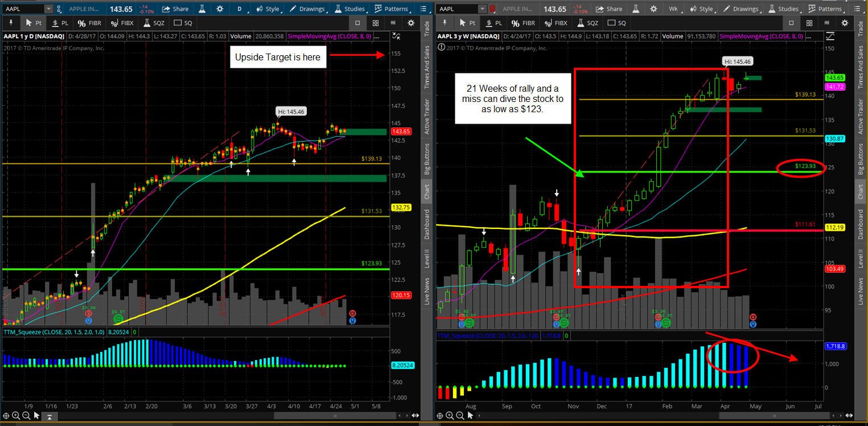Click Share in the left chart toolbar
The image size is (868, 426).
click(x=175, y=9)
